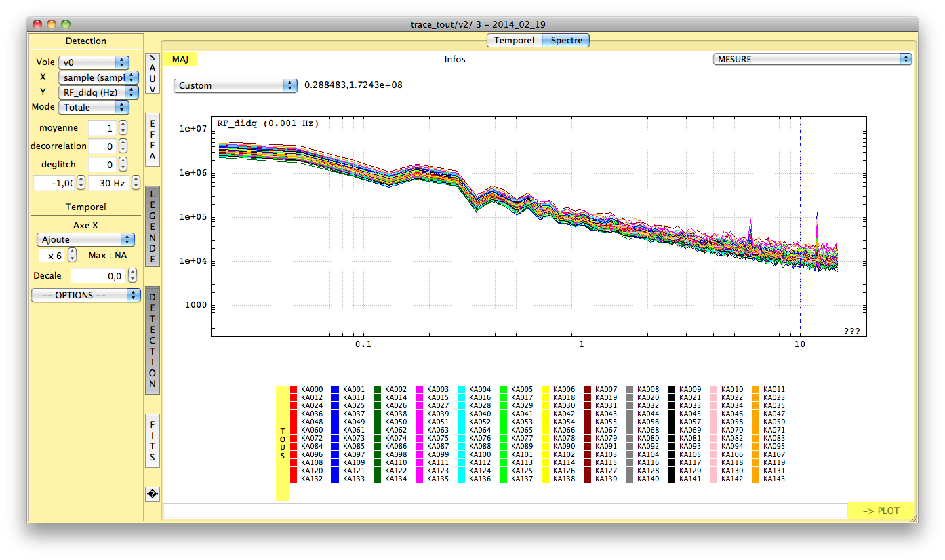Viewport: 945px width, 560px height.
Task: Switch to the Temporel tab
Action: coord(514,41)
